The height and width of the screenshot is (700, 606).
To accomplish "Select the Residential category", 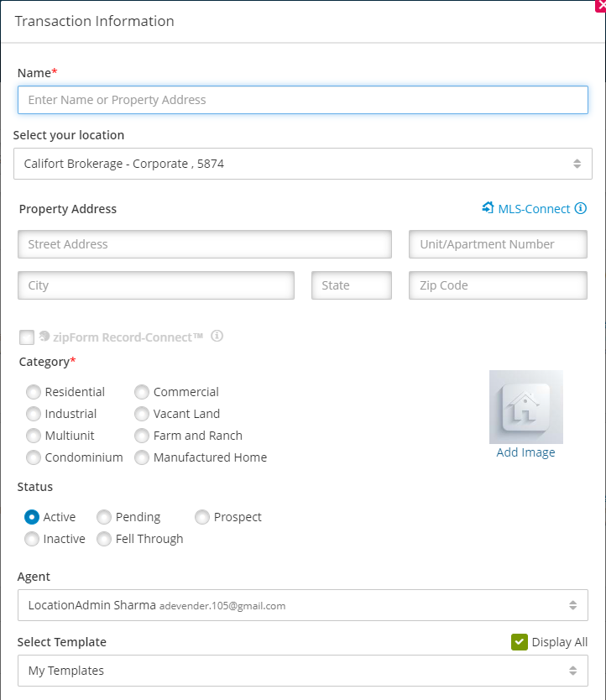I will 34,392.
